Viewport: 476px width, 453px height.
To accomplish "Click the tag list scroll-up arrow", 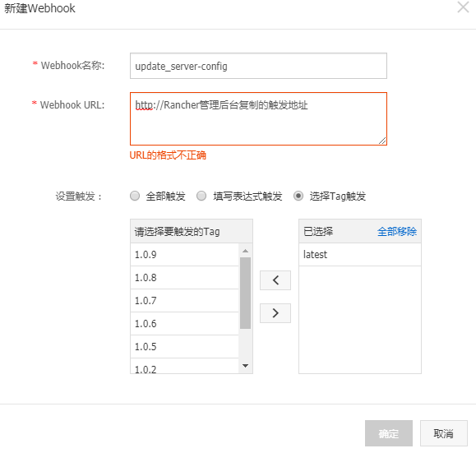I will 246,251.
